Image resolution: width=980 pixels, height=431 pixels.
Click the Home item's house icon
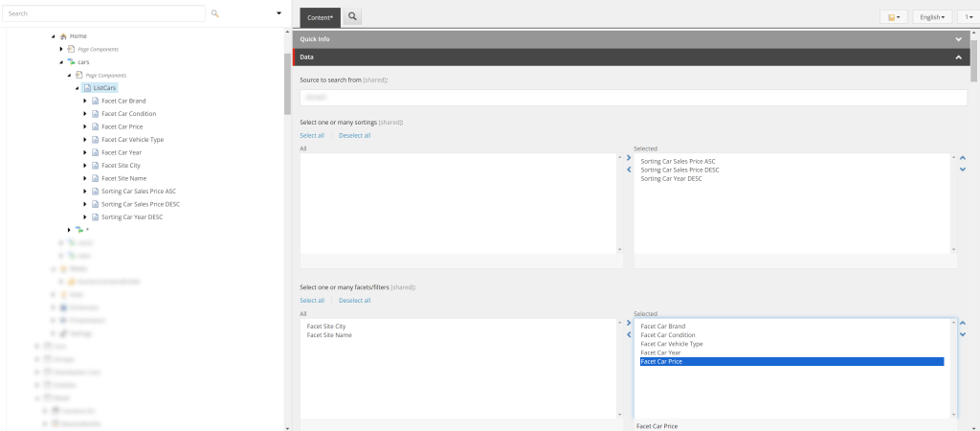(63, 36)
